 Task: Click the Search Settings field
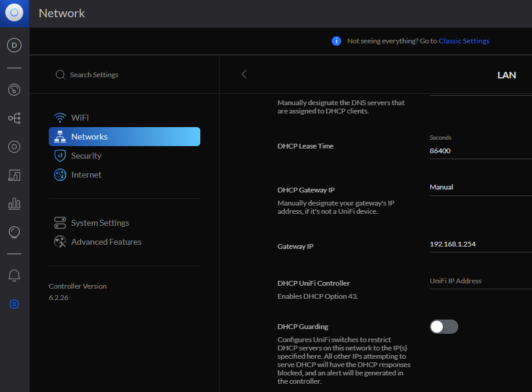pyautogui.click(x=94, y=75)
